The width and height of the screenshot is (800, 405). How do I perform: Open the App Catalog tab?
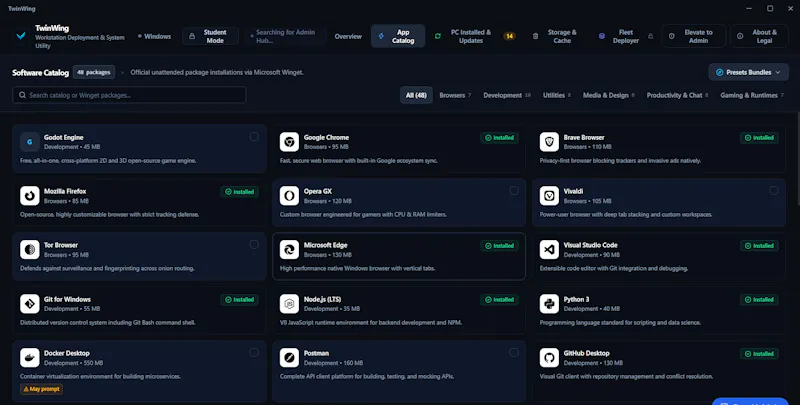click(x=398, y=36)
